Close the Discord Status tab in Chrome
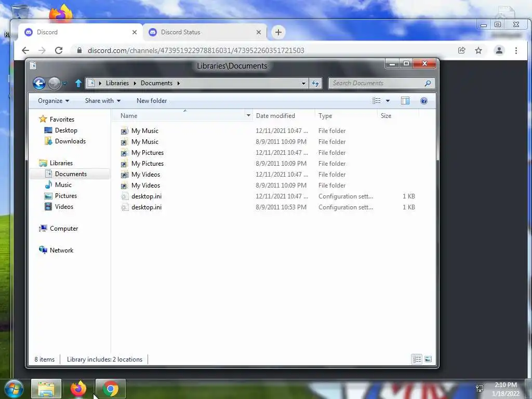532x399 pixels. (259, 32)
